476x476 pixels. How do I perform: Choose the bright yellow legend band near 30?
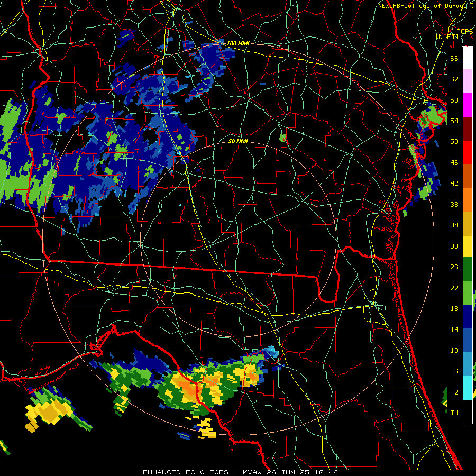click(x=467, y=246)
